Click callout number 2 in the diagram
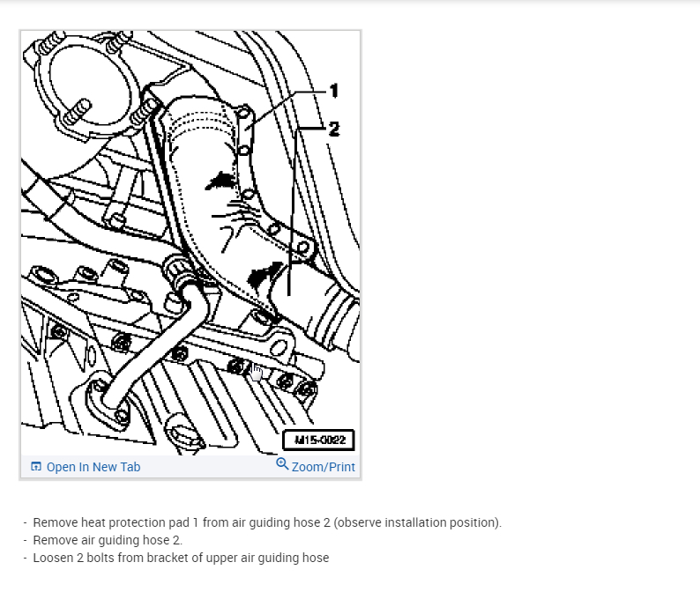The width and height of the screenshot is (700, 592). (x=334, y=129)
